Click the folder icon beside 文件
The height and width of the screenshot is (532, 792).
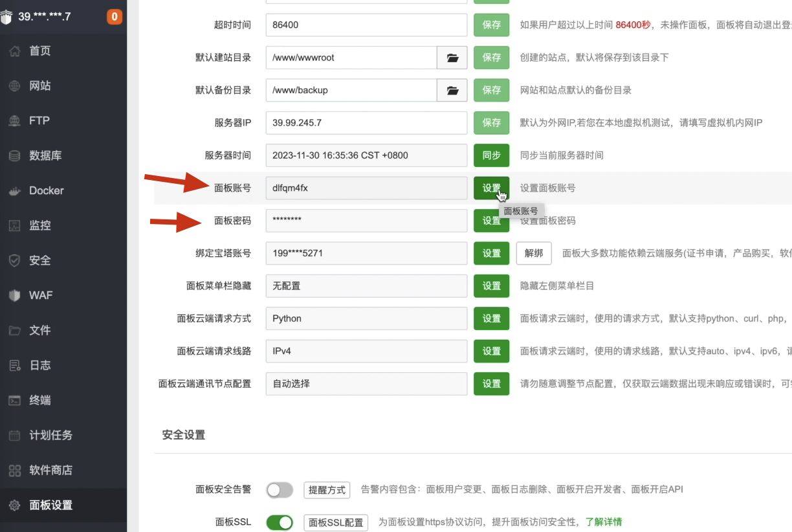pyautogui.click(x=14, y=330)
